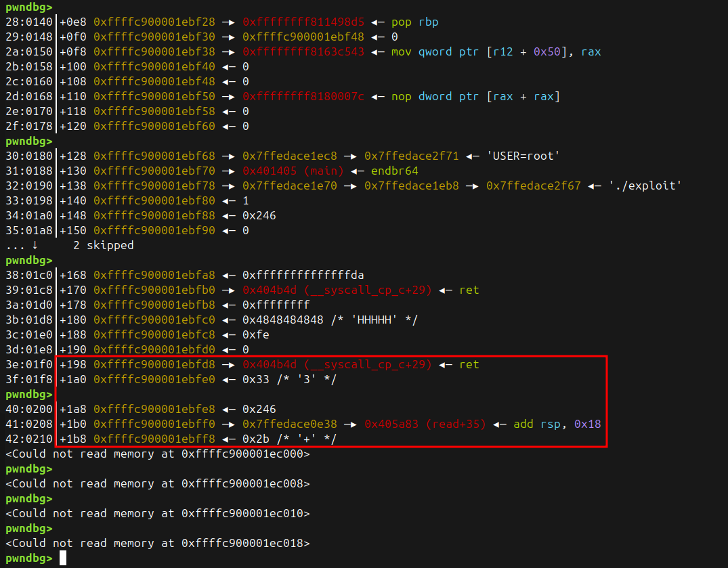
Task: Click the 0x33 '3' value
Action: [289, 380]
